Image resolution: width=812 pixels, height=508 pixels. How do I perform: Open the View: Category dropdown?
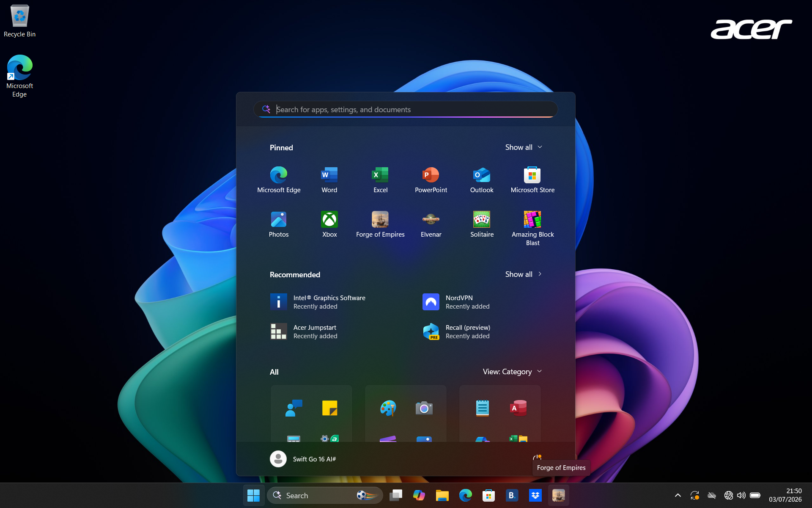[512, 372]
